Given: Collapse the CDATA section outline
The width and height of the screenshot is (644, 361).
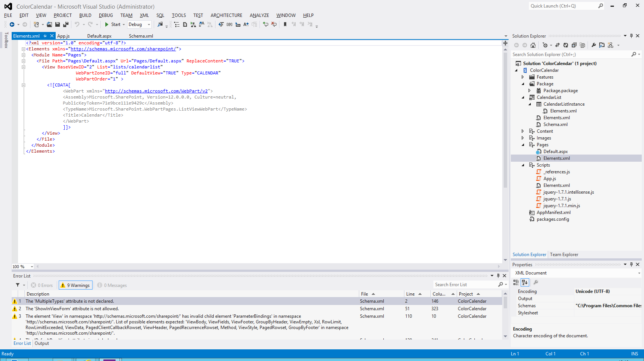Looking at the screenshot, I should [x=23, y=85].
